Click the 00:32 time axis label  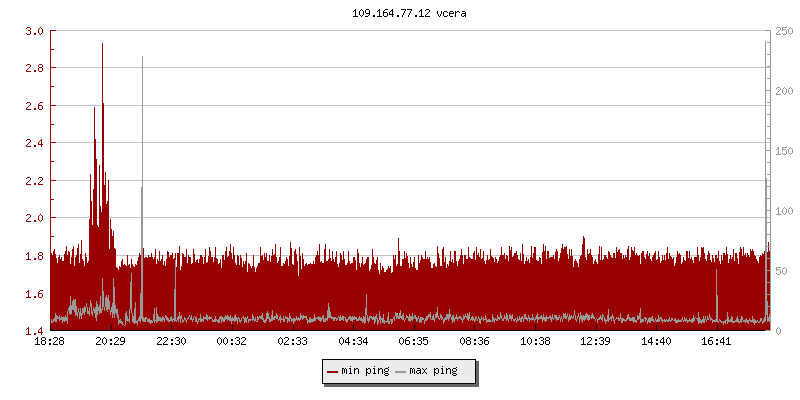[x=232, y=341]
